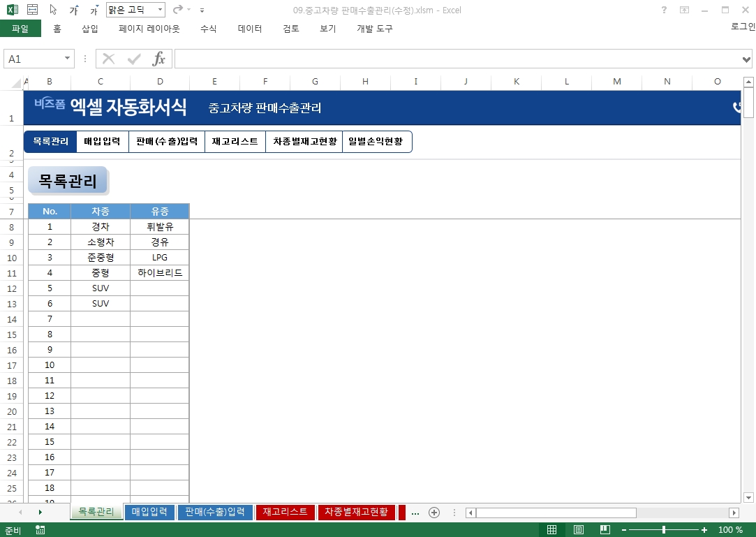The height and width of the screenshot is (537, 756).
Task: Select row header 15
Action: (12, 334)
